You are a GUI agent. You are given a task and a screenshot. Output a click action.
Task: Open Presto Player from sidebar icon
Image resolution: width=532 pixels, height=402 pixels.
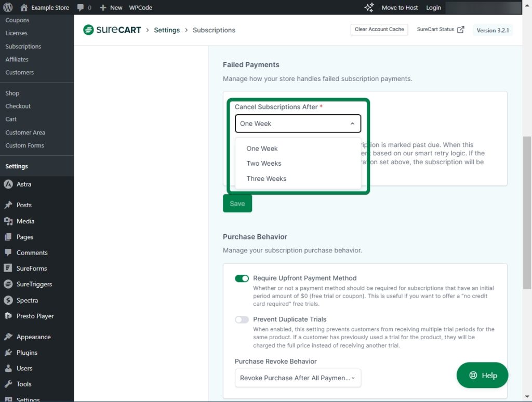tap(8, 316)
